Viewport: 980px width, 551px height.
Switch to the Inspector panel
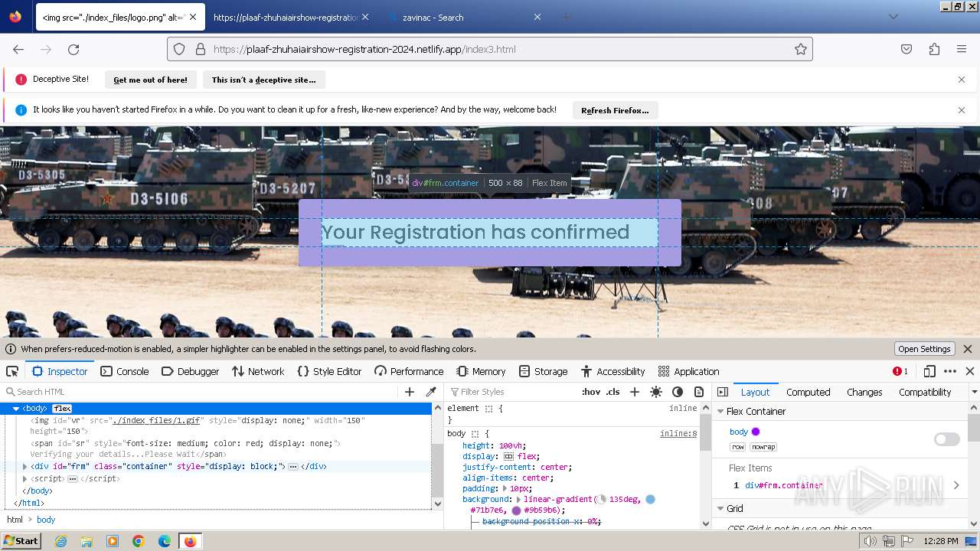tap(60, 371)
